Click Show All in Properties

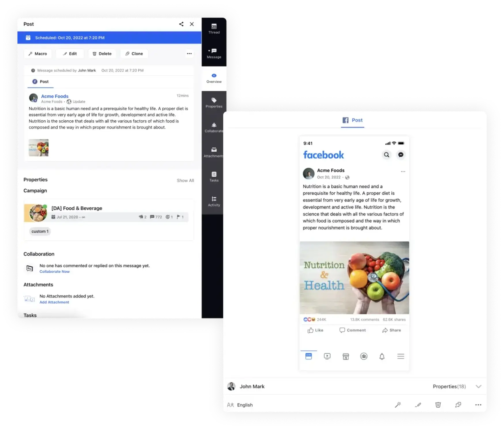click(x=185, y=181)
